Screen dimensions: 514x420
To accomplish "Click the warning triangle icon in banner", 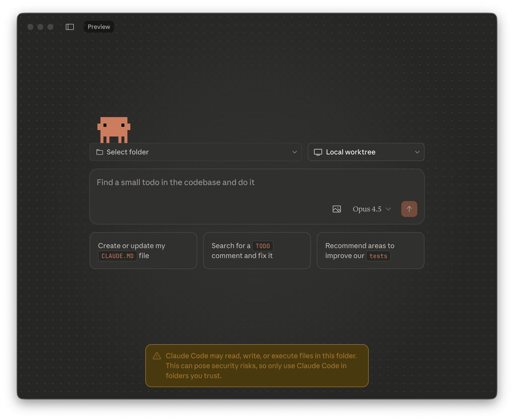I will click(x=157, y=356).
